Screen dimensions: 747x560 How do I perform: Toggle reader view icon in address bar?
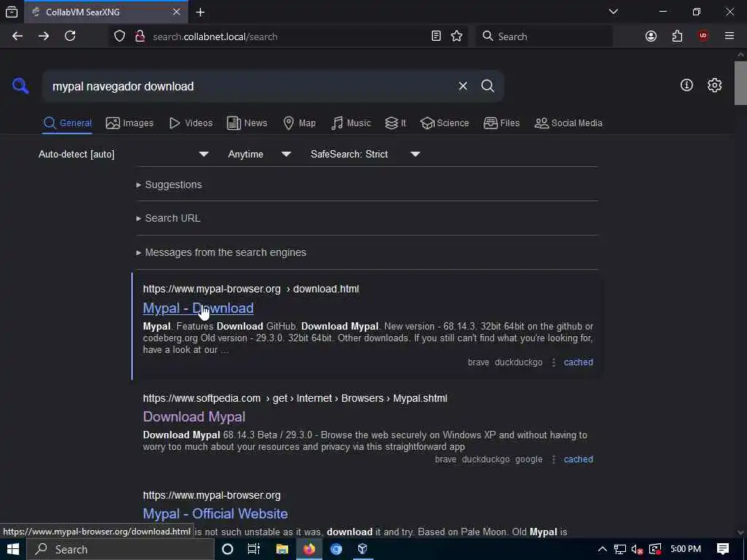pos(436,36)
